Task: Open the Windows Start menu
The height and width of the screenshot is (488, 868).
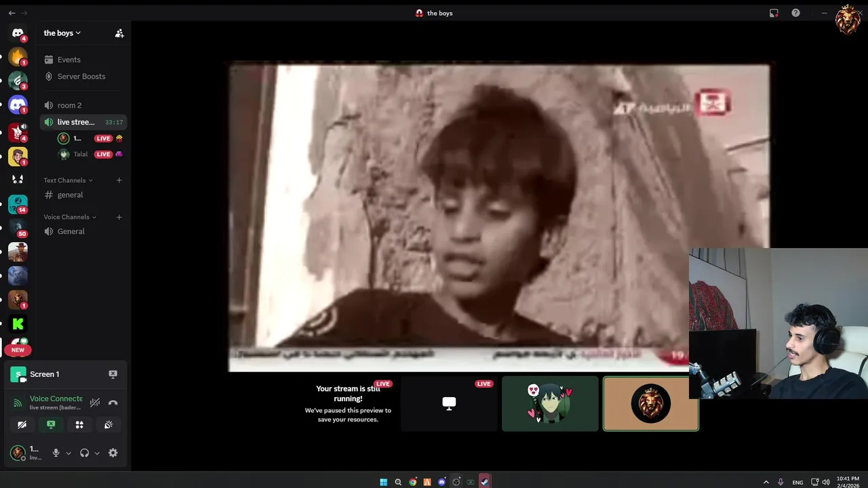Action: pyautogui.click(x=383, y=482)
